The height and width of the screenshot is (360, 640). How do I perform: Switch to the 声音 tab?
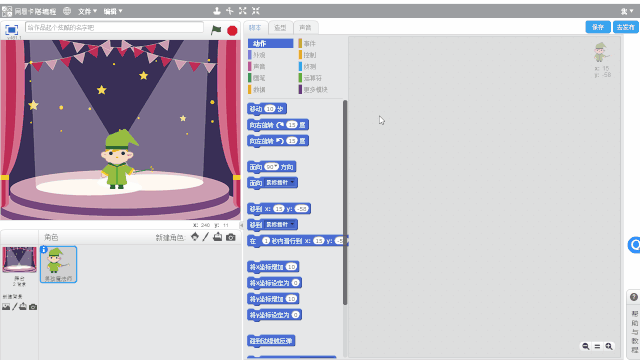point(305,28)
